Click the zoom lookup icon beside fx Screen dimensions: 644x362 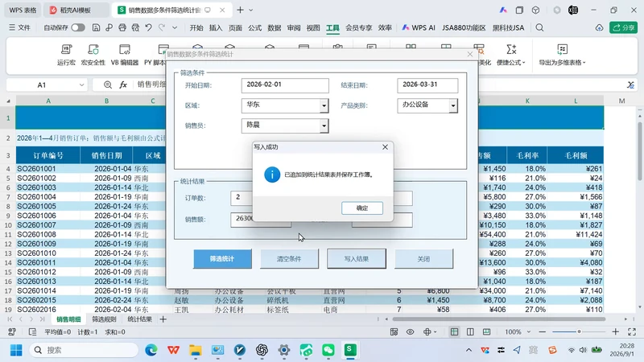pyautogui.click(x=108, y=85)
